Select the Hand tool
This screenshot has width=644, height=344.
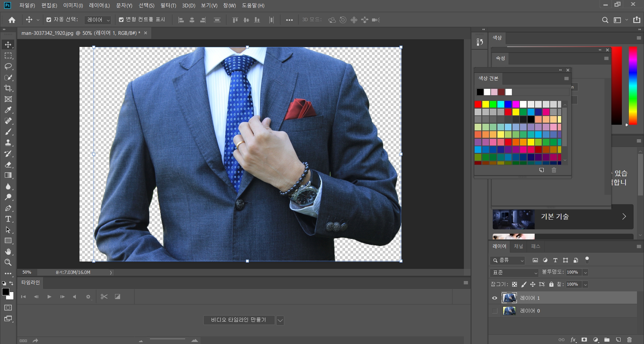pos(8,252)
